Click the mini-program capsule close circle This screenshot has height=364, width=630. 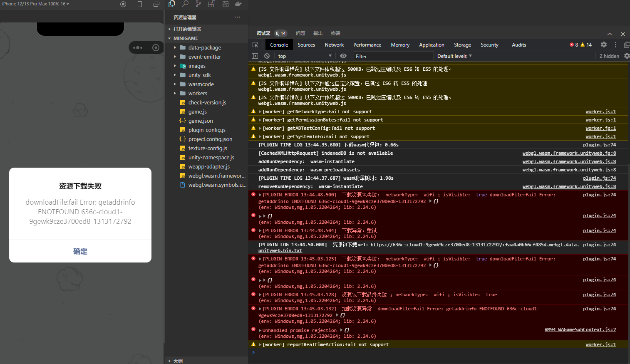pos(156,47)
